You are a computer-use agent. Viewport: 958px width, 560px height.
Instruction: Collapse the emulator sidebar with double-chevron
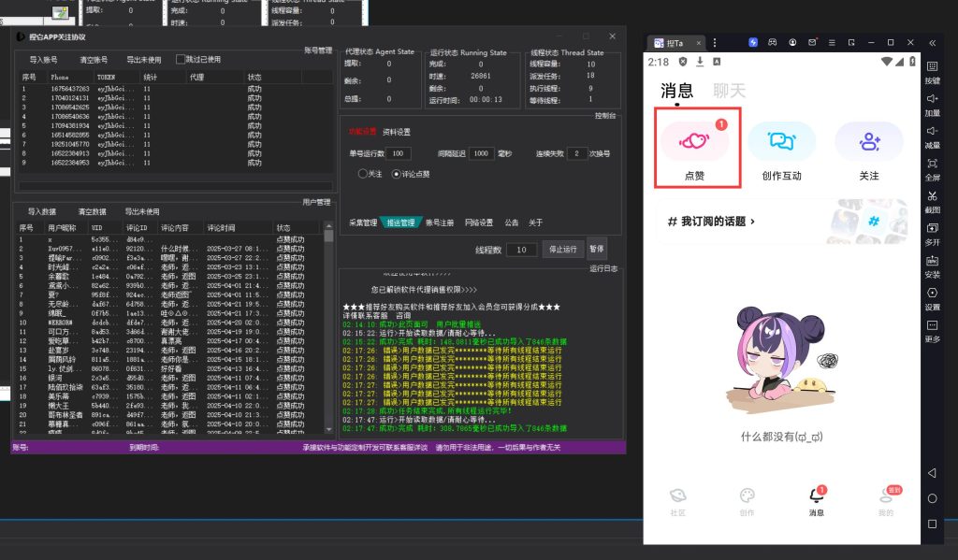(x=932, y=42)
